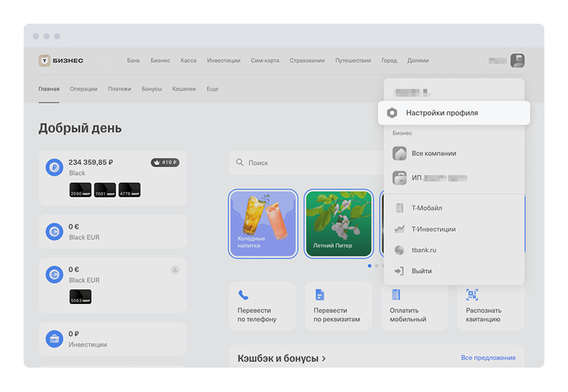Screen dimensions: 568x392
Task: Open Инвестиции in the top navigation
Action: tap(223, 61)
